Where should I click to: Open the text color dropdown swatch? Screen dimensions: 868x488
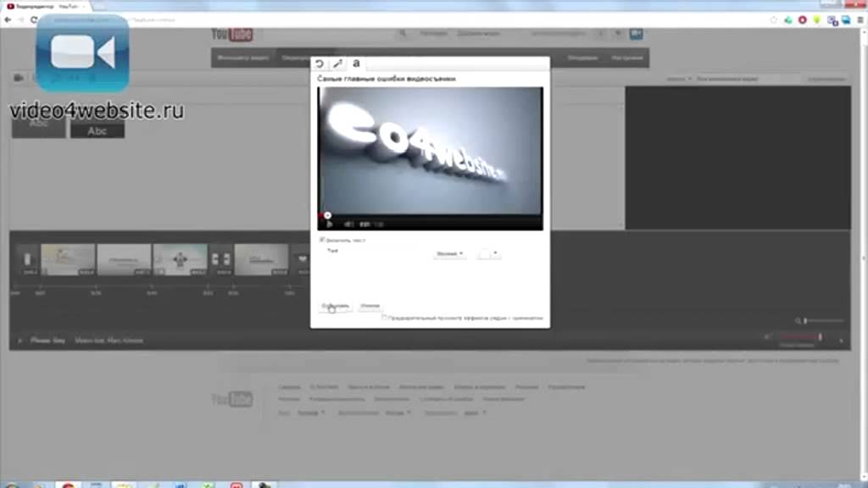[489, 254]
